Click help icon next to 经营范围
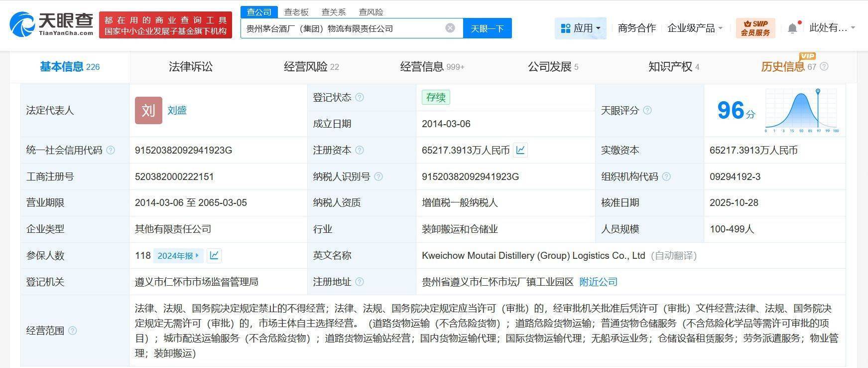 coord(73,331)
